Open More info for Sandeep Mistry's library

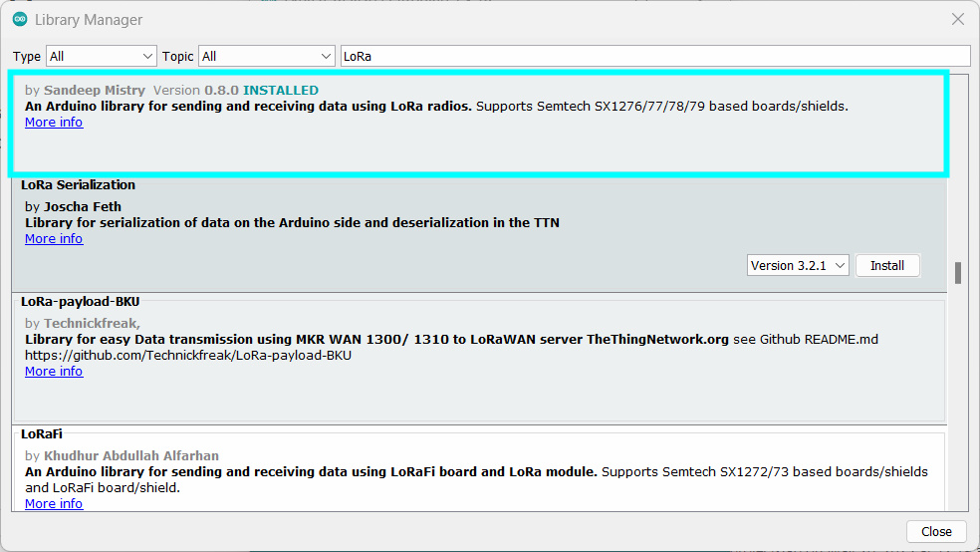(54, 123)
